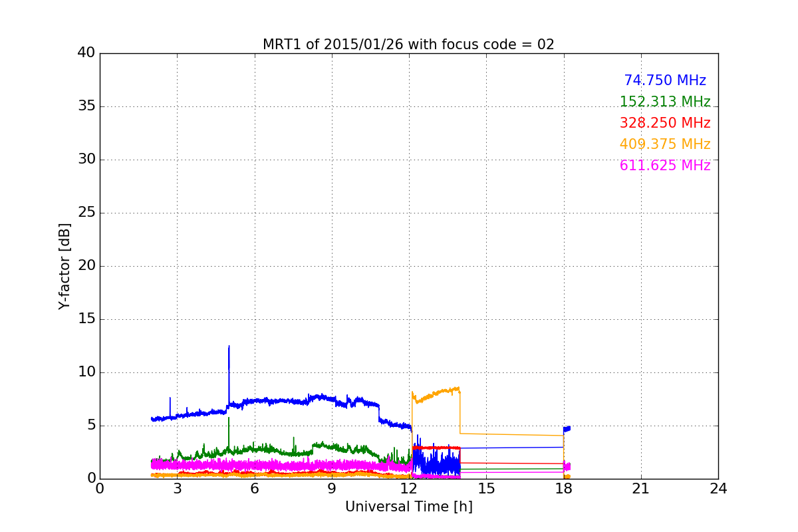The height and width of the screenshot is (532, 798).
Task: Select the 74.750 MHz legend label
Action: pyautogui.click(x=665, y=80)
